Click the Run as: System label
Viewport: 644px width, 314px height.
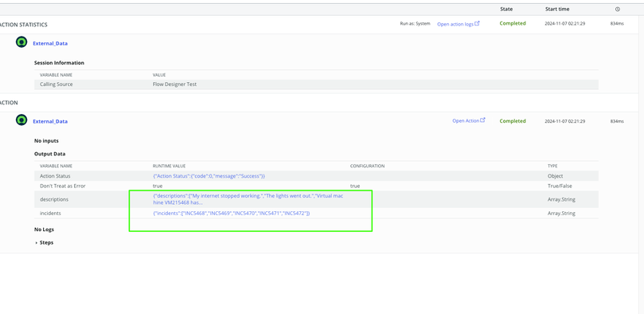point(415,24)
